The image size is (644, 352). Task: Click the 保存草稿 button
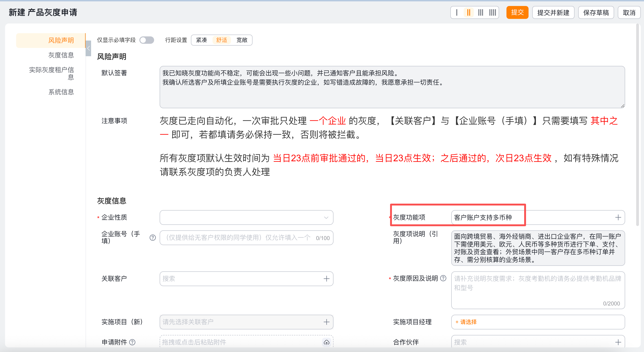point(596,12)
